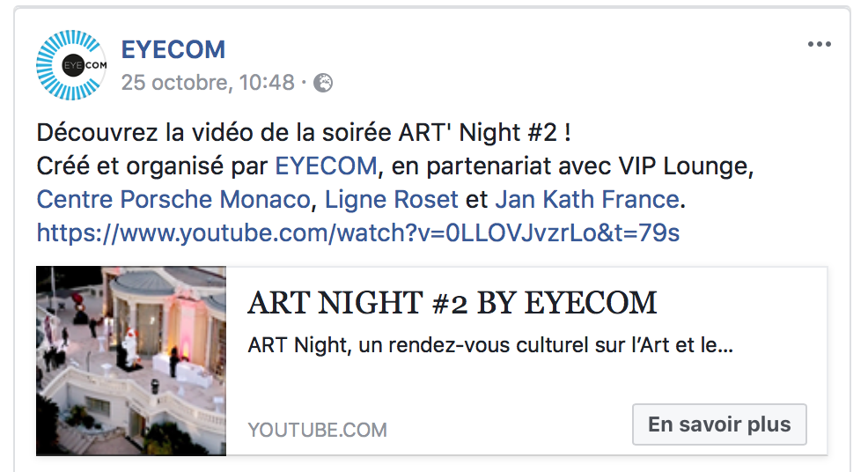Open the Art Night video thumbnail

coord(131,361)
